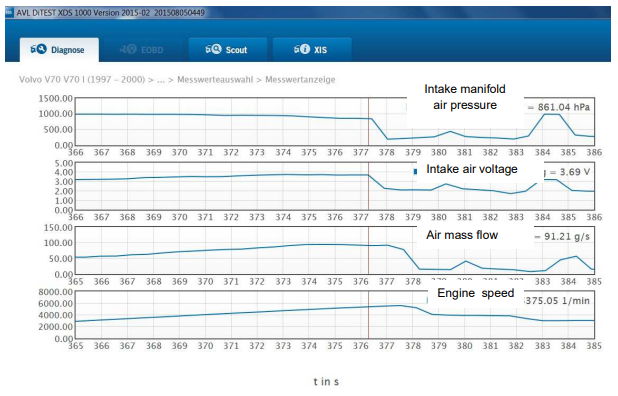Click blue legend marker beside Intake air voltage
The image size is (618, 396).
415,171
